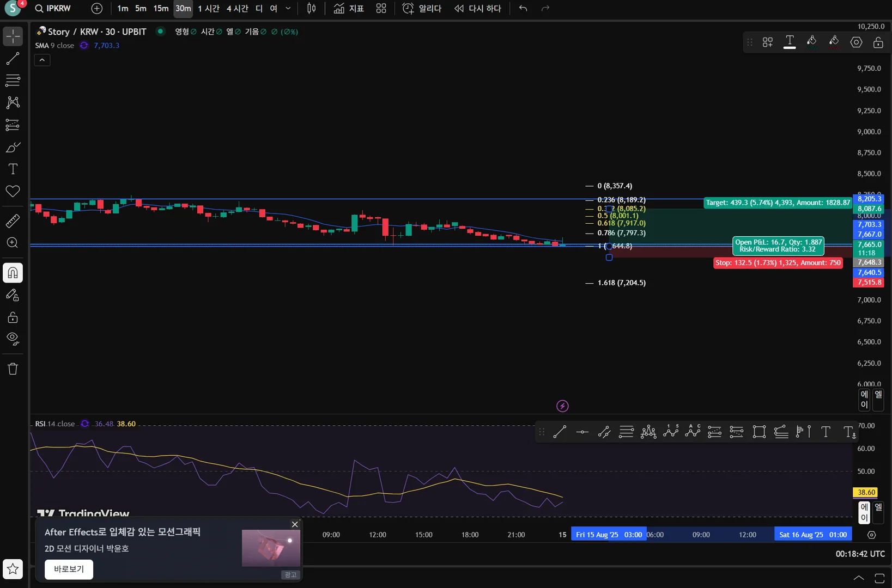Open the favorites star at sidebar bottom
The height and width of the screenshot is (588, 892).
13,569
